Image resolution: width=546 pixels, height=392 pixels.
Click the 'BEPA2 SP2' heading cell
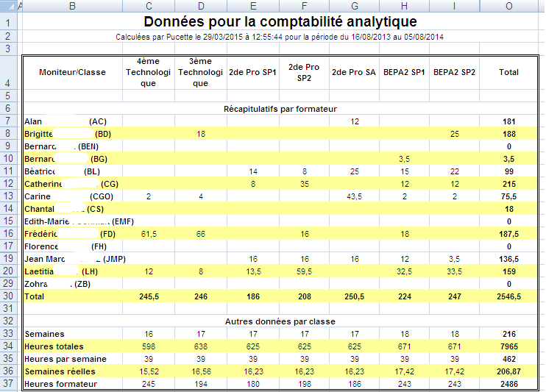[x=454, y=72]
